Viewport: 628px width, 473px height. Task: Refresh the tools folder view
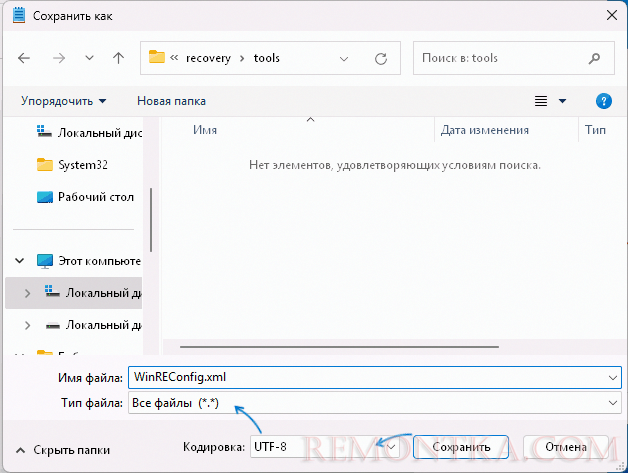[380, 59]
